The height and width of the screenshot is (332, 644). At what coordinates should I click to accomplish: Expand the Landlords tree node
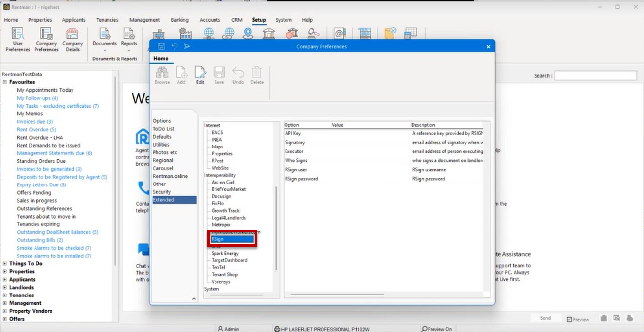coord(5,288)
